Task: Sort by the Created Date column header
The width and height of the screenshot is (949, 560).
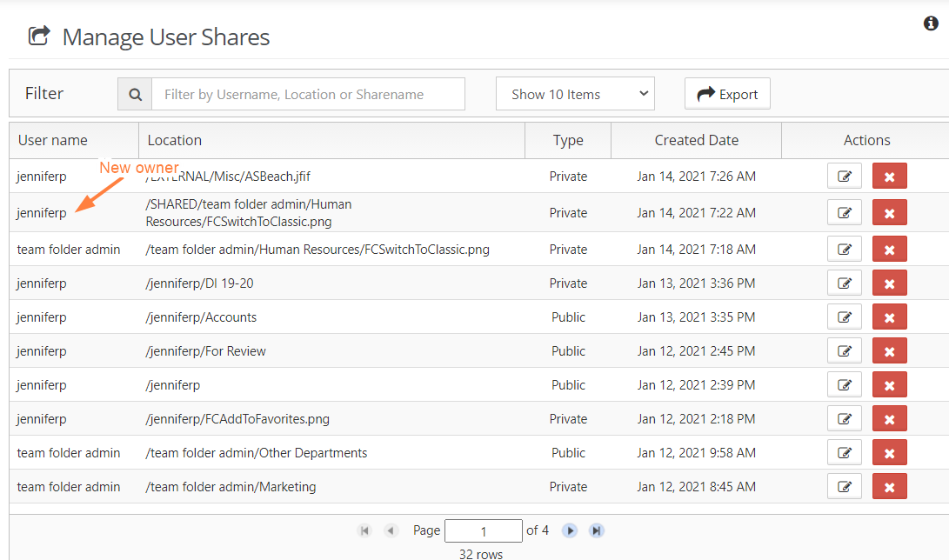Action: coord(696,140)
